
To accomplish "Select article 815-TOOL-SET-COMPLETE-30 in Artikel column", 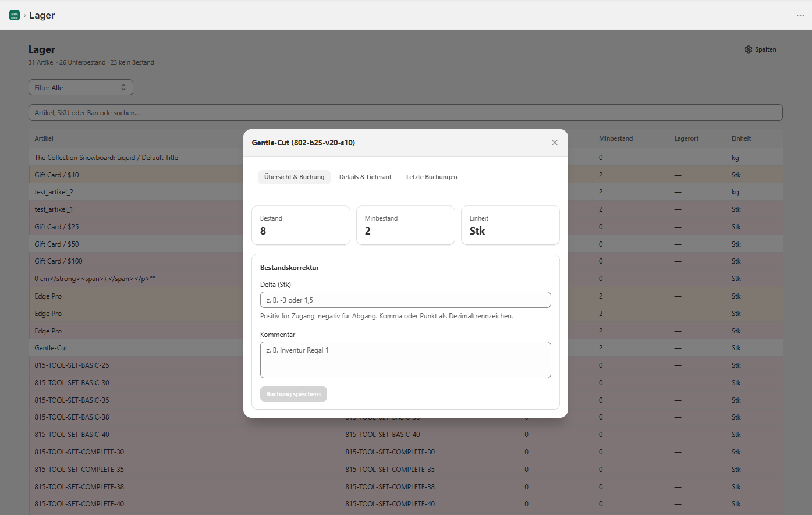I will (79, 452).
